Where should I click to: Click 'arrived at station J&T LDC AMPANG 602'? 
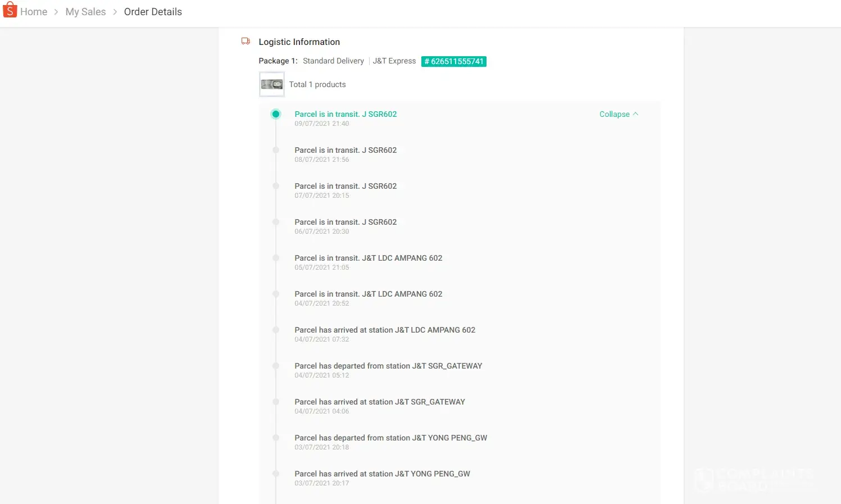(384, 330)
